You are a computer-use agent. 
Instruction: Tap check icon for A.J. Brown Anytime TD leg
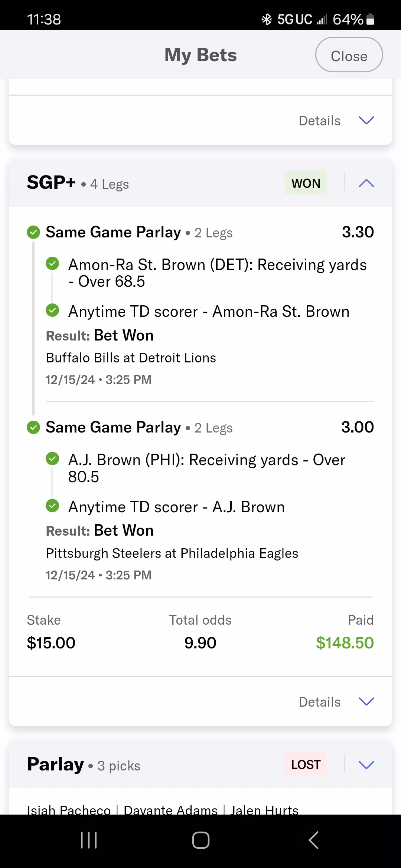tap(52, 506)
